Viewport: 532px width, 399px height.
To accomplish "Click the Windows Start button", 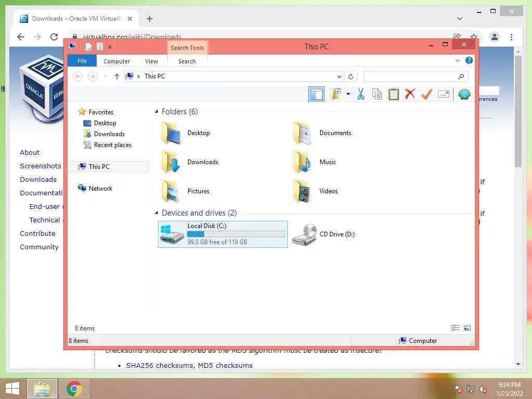I will pyautogui.click(x=12, y=389).
